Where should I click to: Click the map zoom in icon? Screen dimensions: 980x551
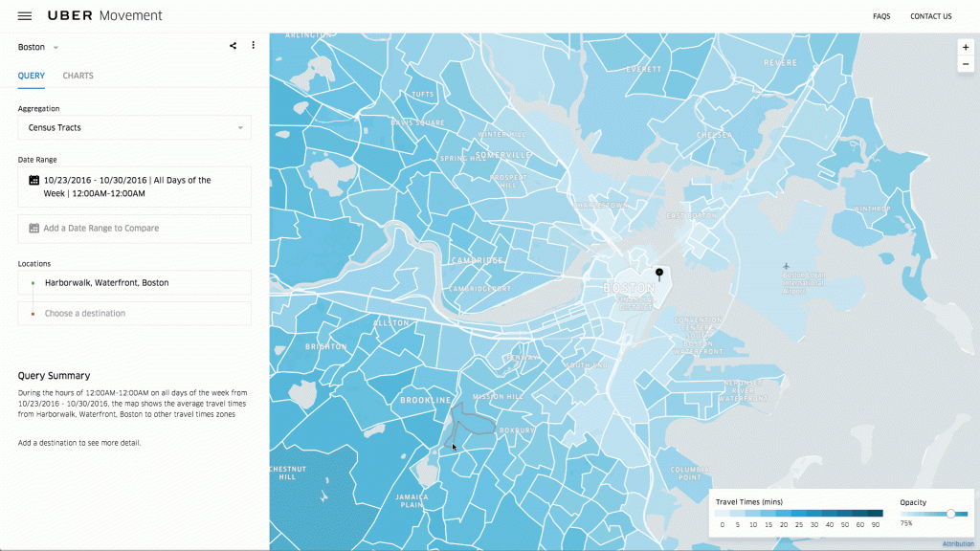coord(965,46)
